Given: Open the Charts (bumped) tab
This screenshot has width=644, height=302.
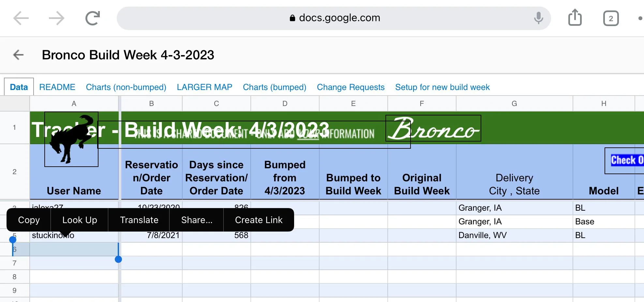Looking at the screenshot, I should pos(275,87).
